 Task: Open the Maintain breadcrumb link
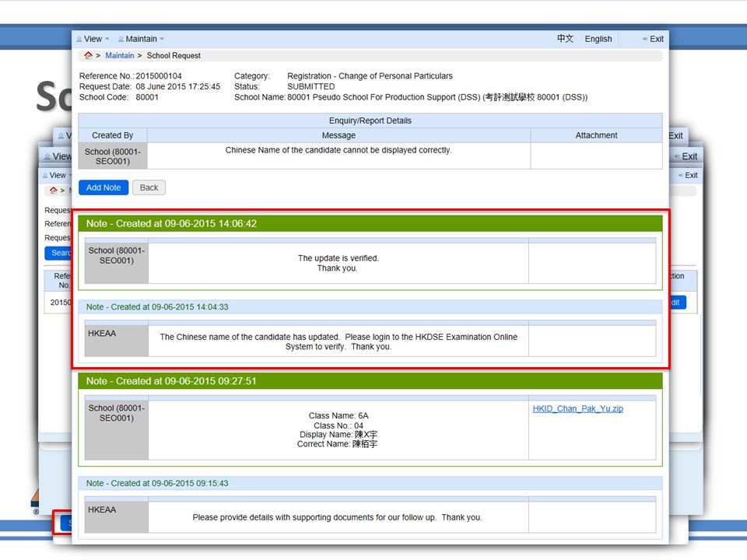point(120,56)
